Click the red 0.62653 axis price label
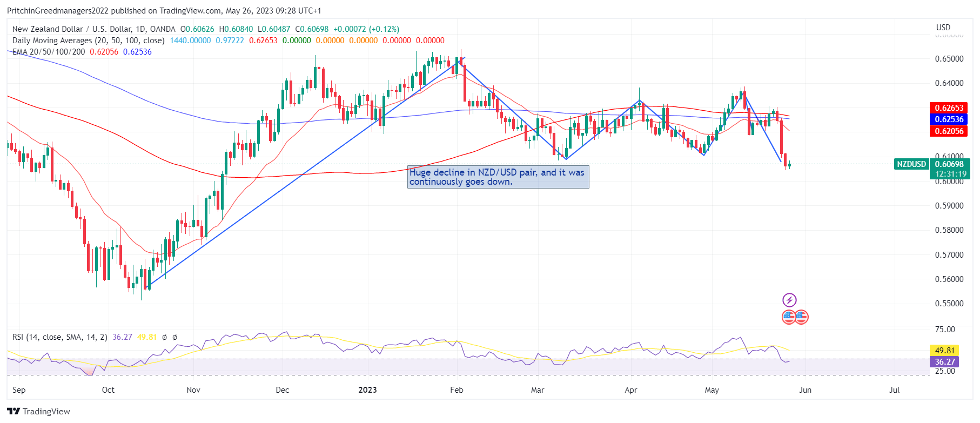This screenshot has width=980, height=423. (949, 108)
